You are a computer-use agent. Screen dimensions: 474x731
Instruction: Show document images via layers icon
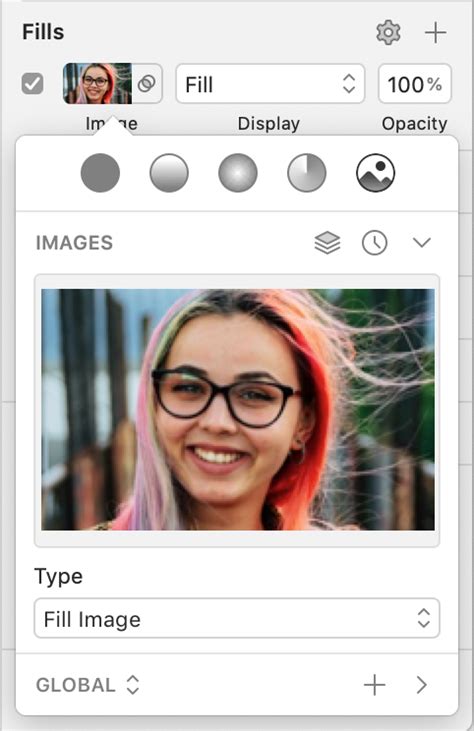[x=328, y=243]
